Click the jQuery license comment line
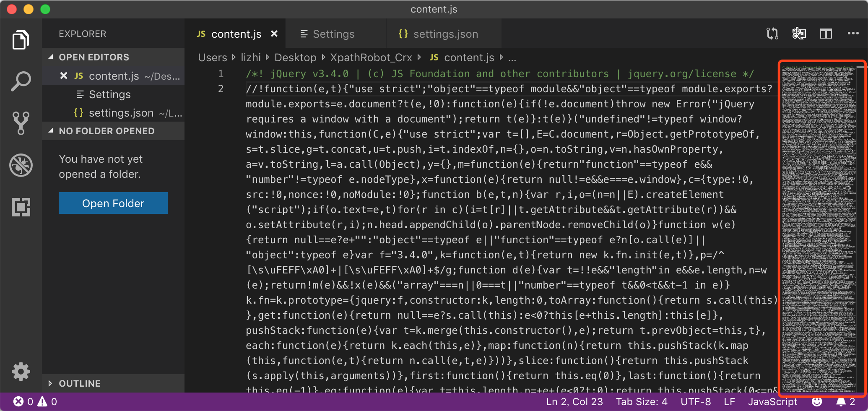 [x=499, y=74]
